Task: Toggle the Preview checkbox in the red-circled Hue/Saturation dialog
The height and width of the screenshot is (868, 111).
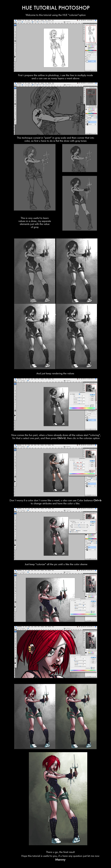Action: click(90, 472)
